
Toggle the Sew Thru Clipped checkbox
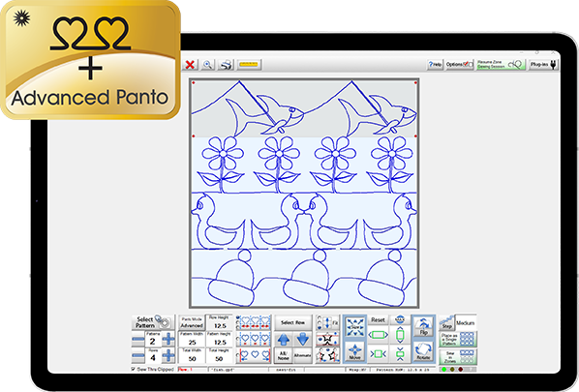(134, 369)
